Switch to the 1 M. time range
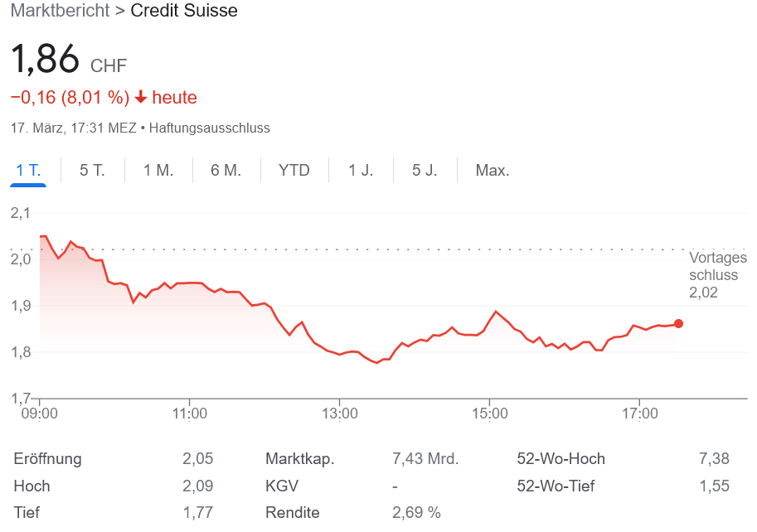 (x=158, y=170)
